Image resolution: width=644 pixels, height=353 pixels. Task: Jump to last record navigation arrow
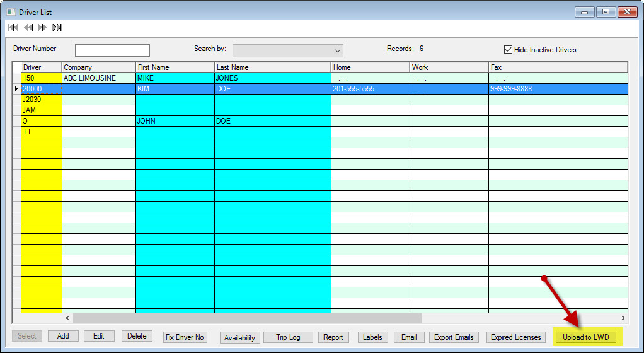57,28
